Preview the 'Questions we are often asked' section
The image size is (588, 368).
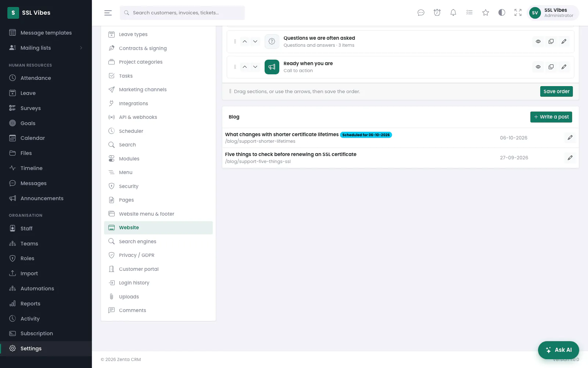tap(538, 42)
